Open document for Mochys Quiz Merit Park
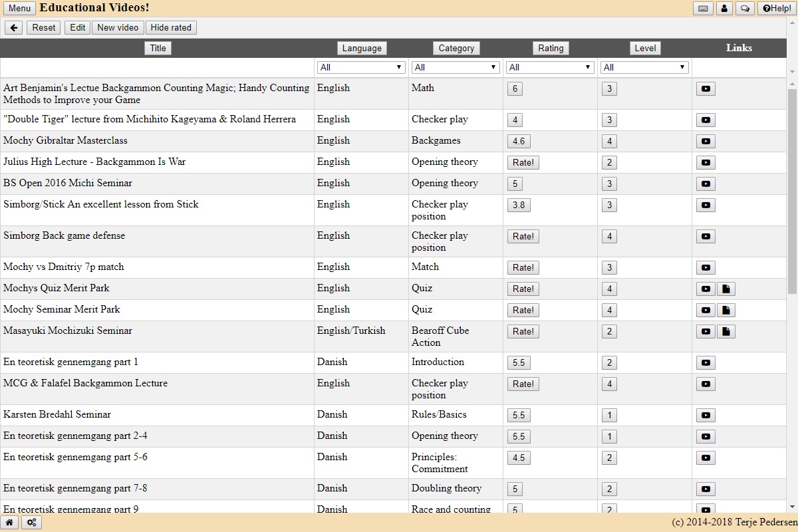Viewport: 798px width, 532px height. 726,289
